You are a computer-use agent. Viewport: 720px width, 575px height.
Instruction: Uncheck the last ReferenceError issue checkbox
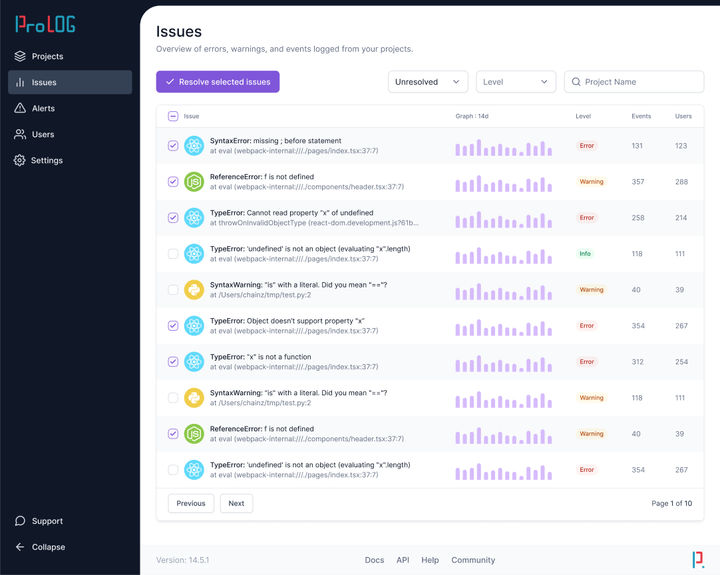[x=173, y=434]
